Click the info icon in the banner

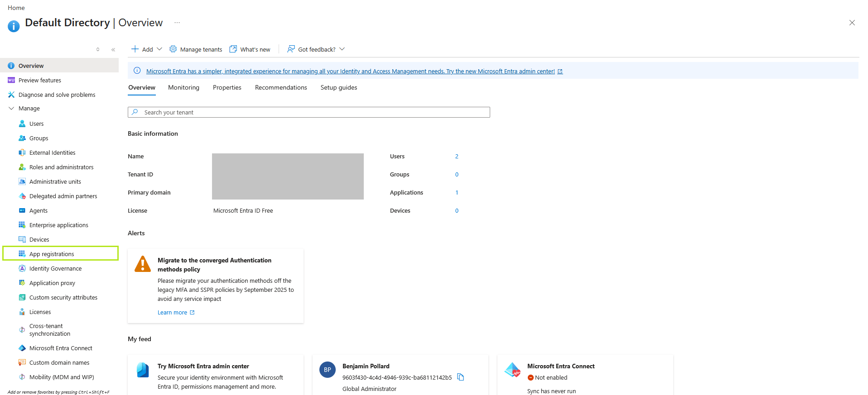click(x=137, y=71)
